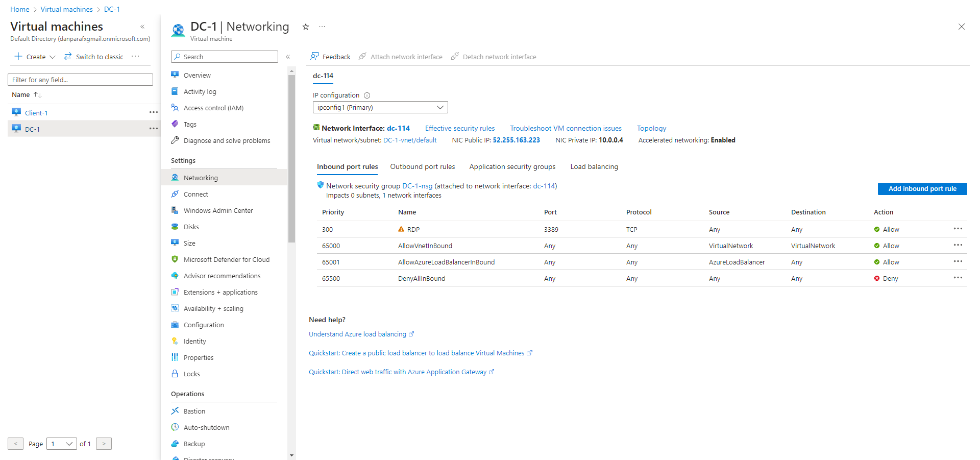Click Switch to classic button

pyautogui.click(x=94, y=57)
